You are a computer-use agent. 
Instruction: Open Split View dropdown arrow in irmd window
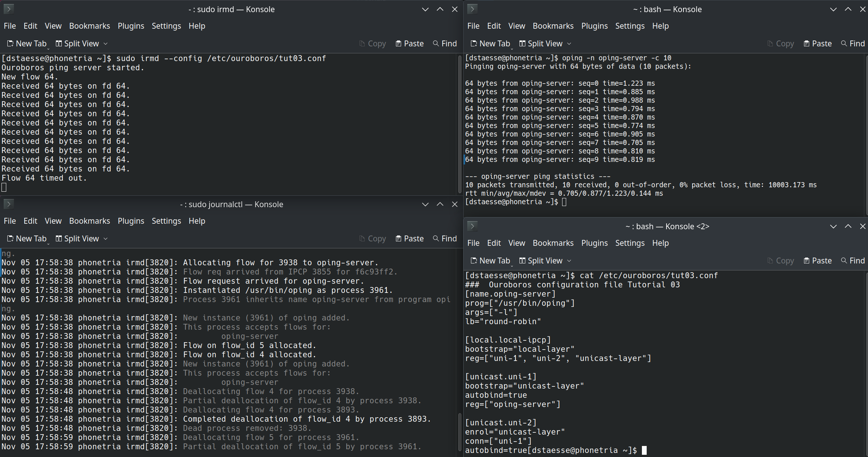point(106,44)
